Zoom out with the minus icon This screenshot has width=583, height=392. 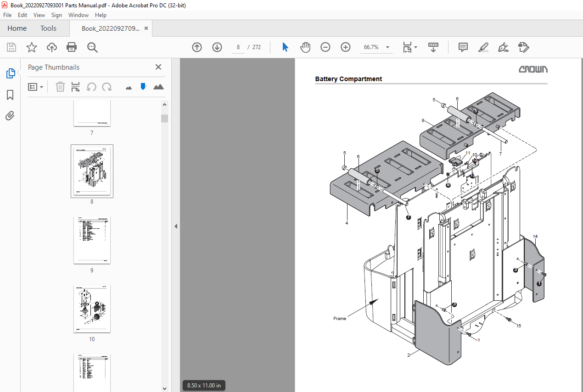point(325,47)
